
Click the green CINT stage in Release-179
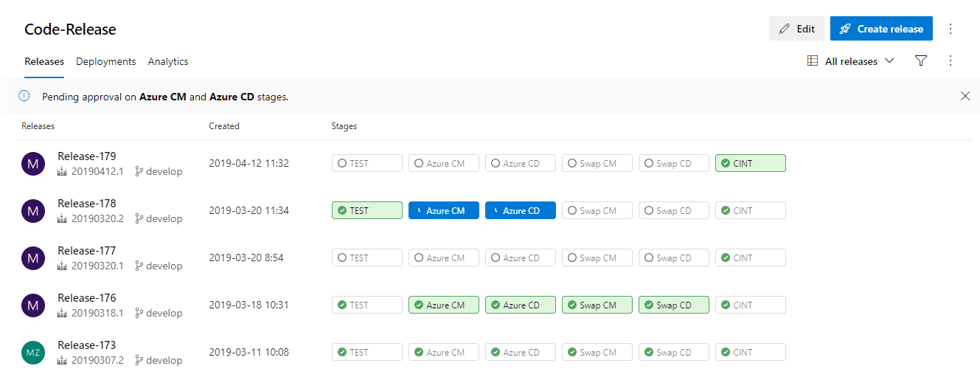coord(751,164)
